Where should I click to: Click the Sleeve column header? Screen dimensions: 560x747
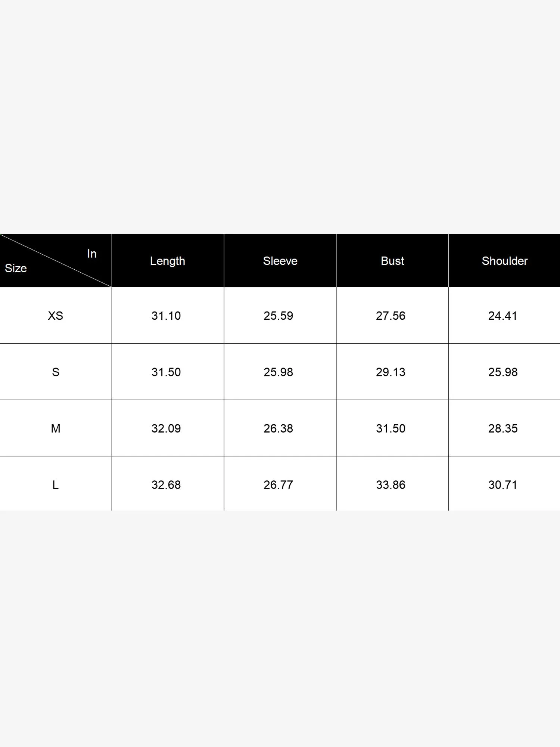tap(280, 261)
